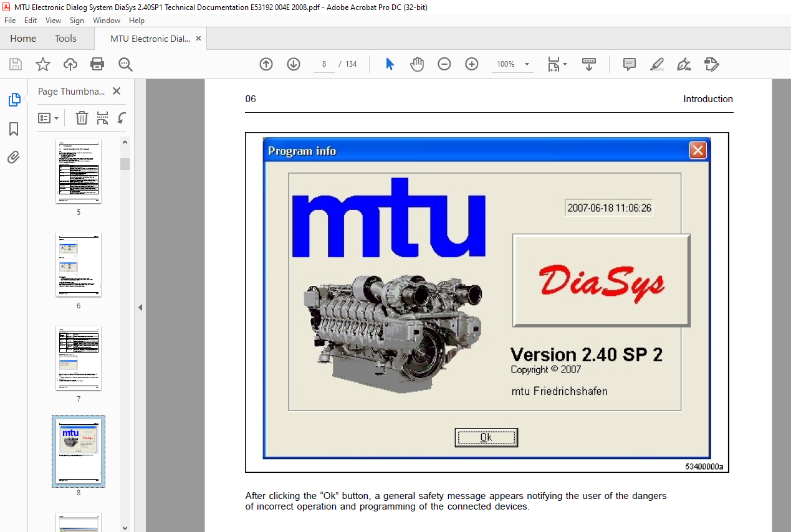The width and height of the screenshot is (791, 532).
Task: Zoom in with plus circle icon
Action: [x=472, y=64]
